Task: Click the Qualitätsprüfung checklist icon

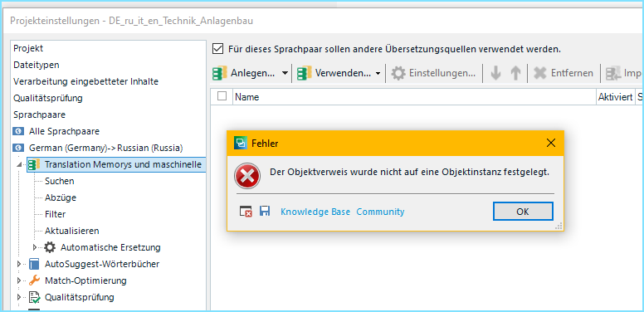Action: click(35, 297)
